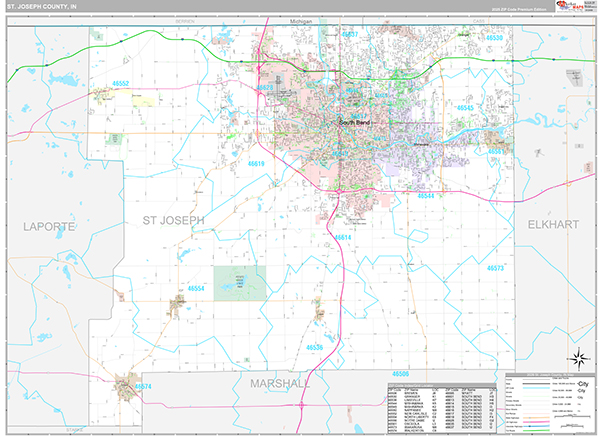Click the ZIP code 46574 label
The image size is (600, 436).
pyautogui.click(x=143, y=386)
